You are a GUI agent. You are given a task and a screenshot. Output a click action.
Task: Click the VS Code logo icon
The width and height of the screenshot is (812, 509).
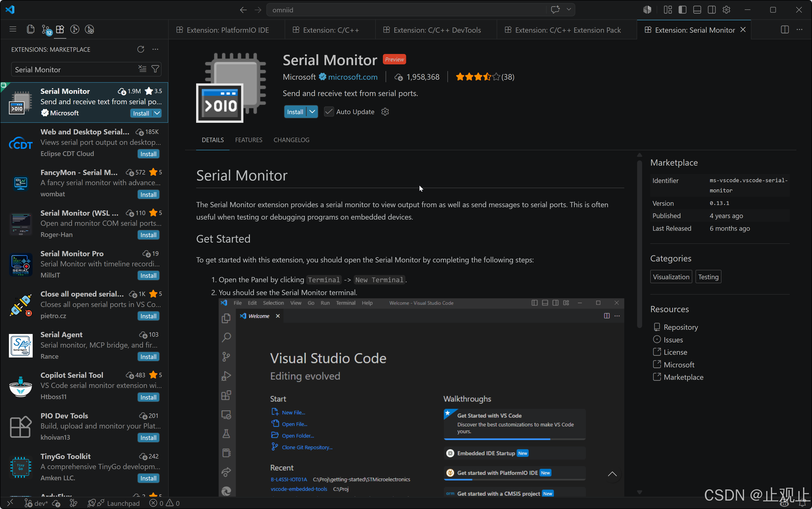coord(10,9)
